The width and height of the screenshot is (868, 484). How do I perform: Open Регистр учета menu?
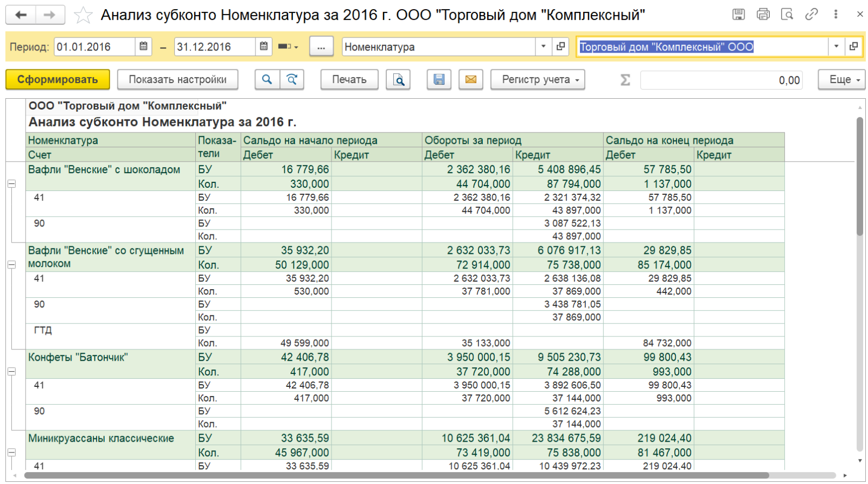tap(538, 79)
